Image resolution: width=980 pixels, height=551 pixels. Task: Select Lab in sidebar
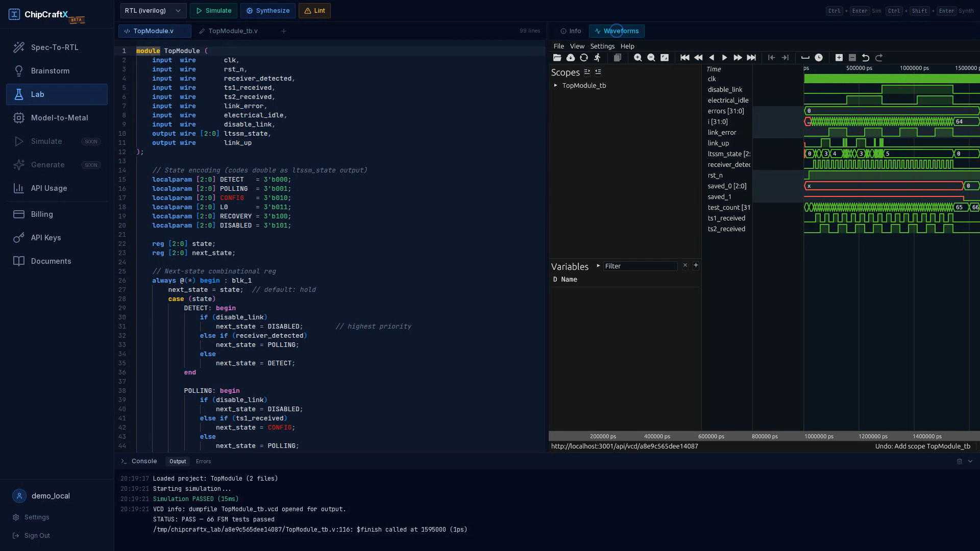coord(57,94)
